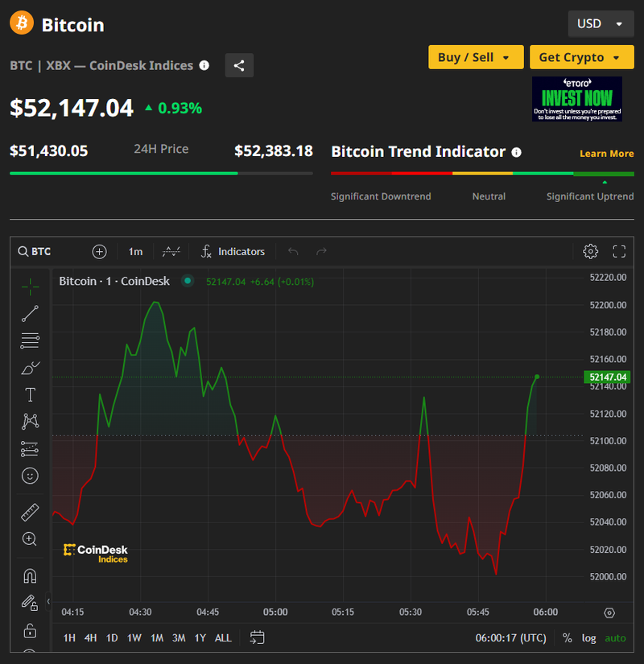Viewport: 644px width, 664px height.
Task: Activate the zoom in tool
Action: click(30, 539)
